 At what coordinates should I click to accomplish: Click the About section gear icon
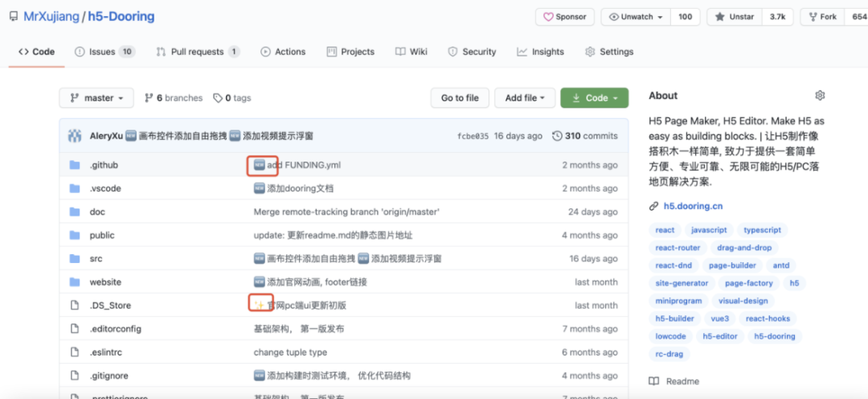pos(820,95)
